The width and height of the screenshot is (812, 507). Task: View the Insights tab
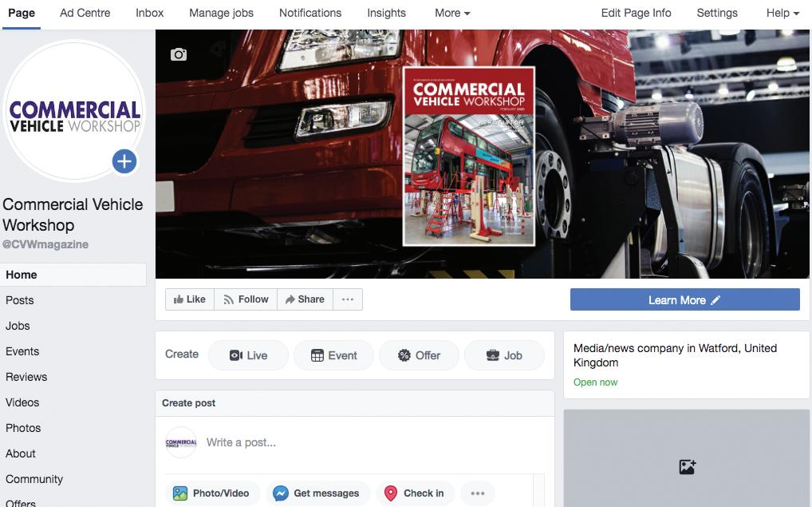click(x=386, y=13)
